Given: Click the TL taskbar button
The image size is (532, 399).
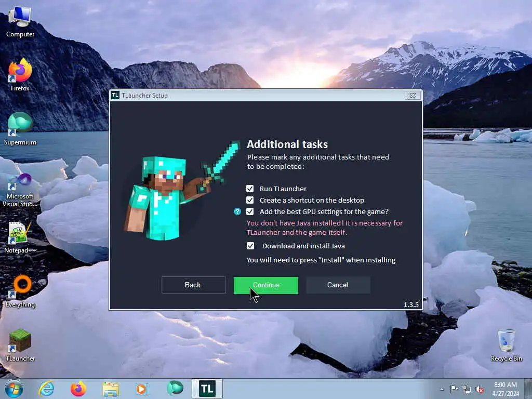Looking at the screenshot, I should click(207, 389).
